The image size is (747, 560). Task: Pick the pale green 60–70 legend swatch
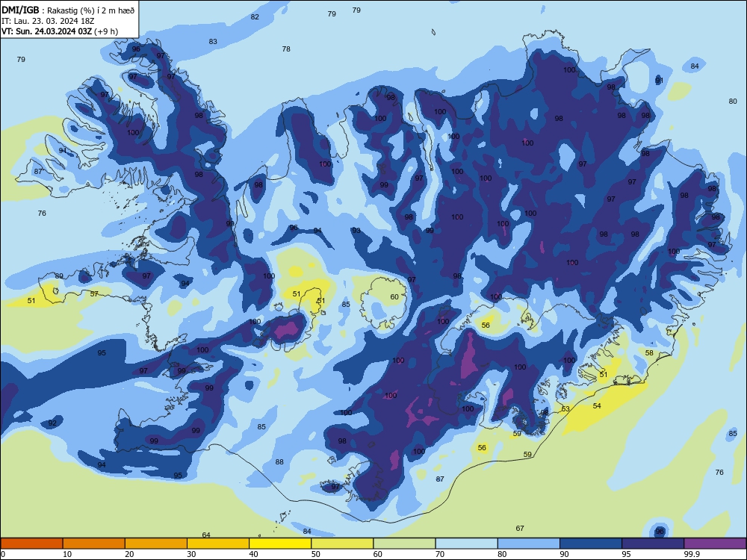[x=404, y=544]
